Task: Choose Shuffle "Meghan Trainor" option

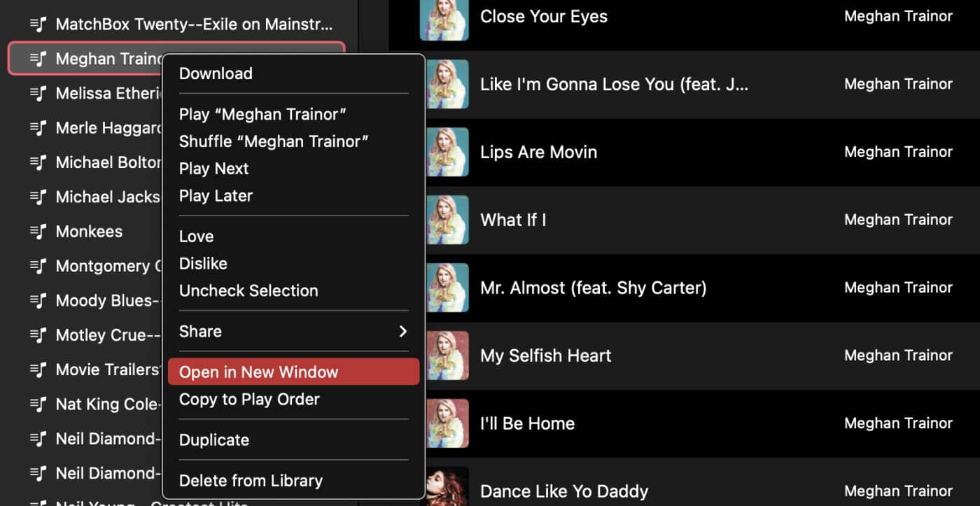Action: tap(274, 141)
